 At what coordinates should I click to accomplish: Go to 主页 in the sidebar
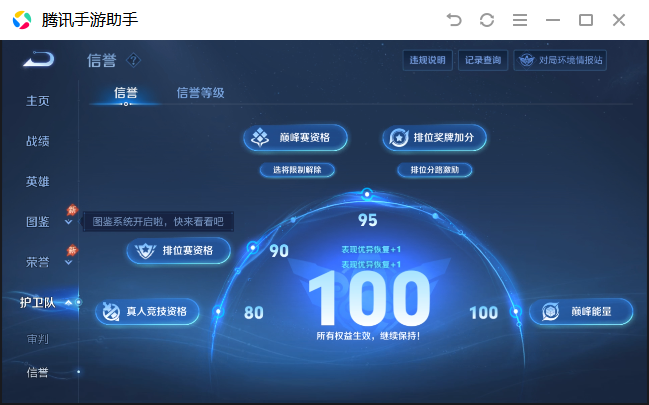coord(38,101)
